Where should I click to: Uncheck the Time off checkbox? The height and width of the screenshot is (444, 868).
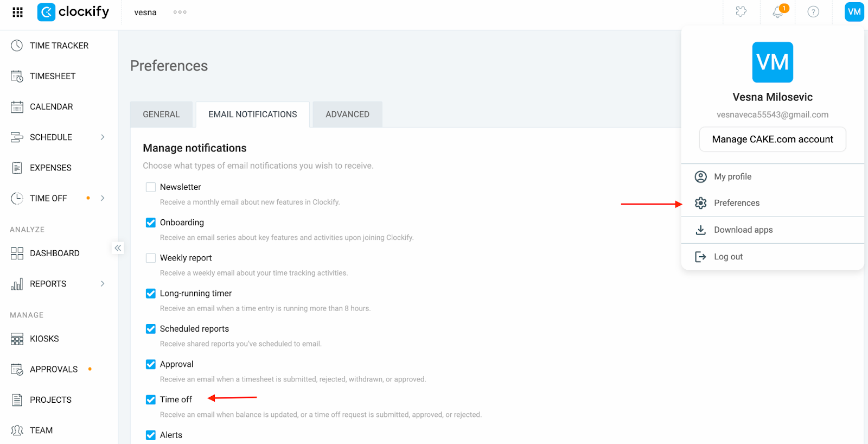tap(151, 400)
